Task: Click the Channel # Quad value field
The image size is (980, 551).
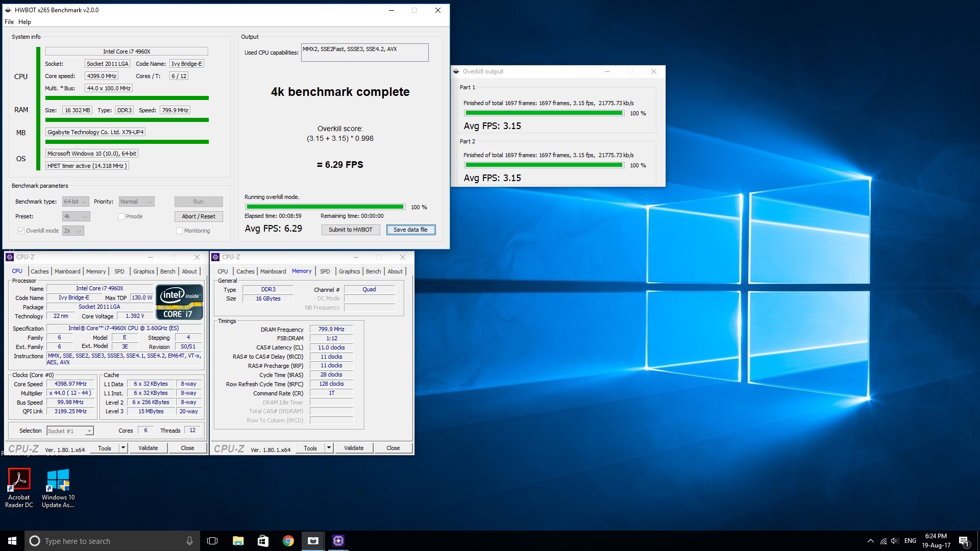Action: pos(369,290)
